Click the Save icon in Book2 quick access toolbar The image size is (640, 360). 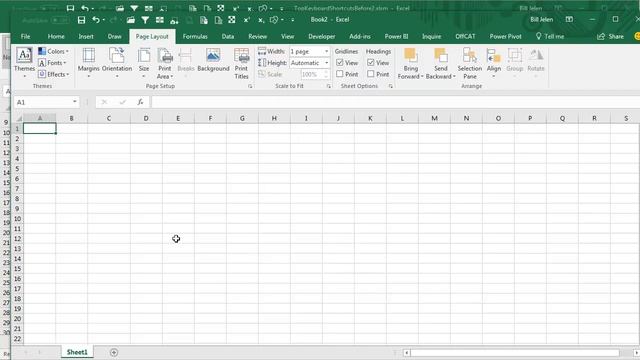[x=81, y=20]
